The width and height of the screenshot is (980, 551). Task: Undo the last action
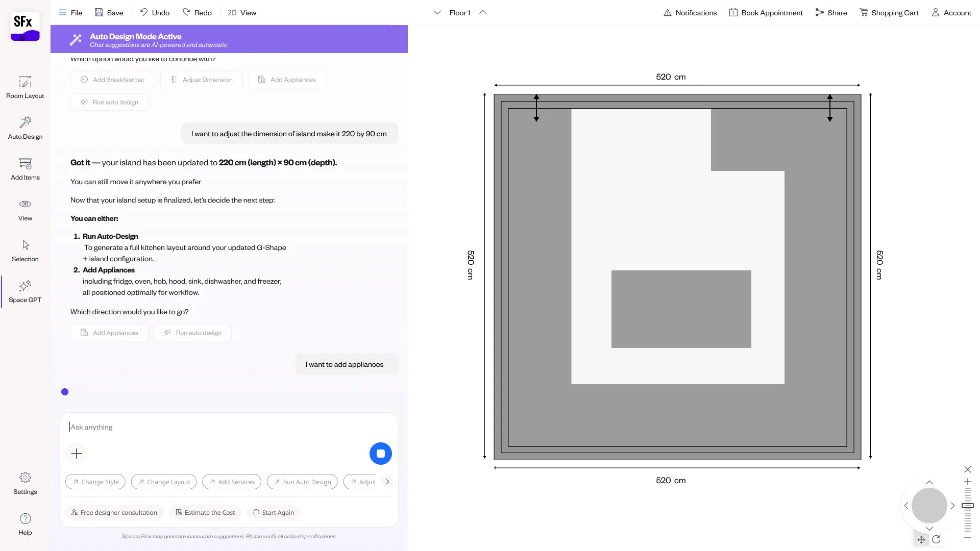click(x=155, y=13)
